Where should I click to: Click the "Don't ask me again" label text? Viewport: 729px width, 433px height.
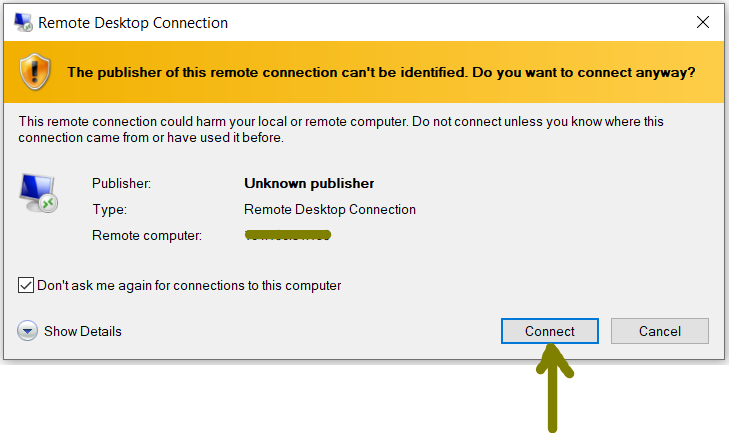[189, 285]
